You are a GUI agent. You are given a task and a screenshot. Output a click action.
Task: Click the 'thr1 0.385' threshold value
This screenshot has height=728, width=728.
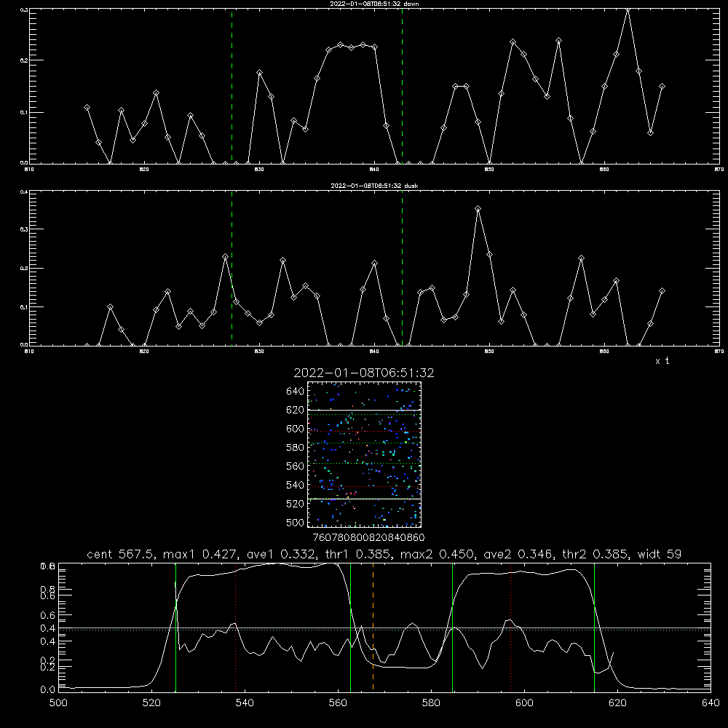357,554
